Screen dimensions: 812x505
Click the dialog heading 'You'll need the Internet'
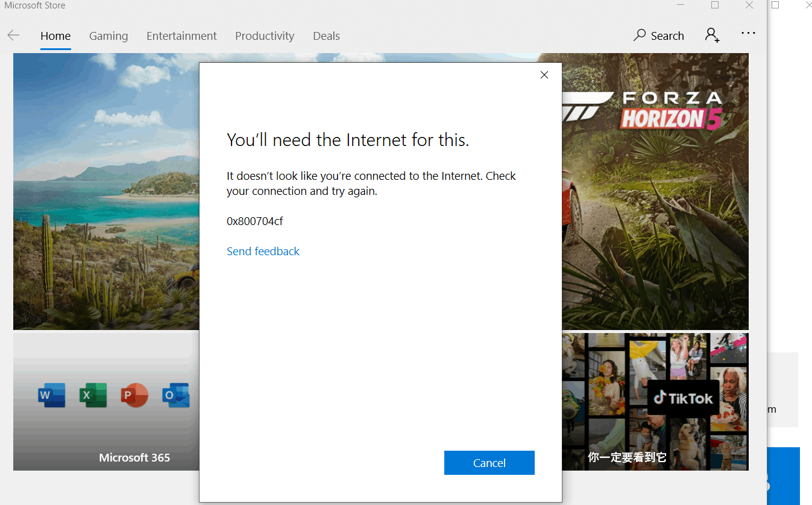(348, 140)
